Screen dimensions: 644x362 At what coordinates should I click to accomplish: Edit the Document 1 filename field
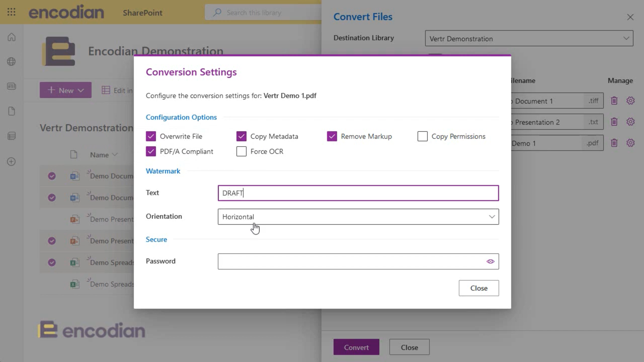547,101
